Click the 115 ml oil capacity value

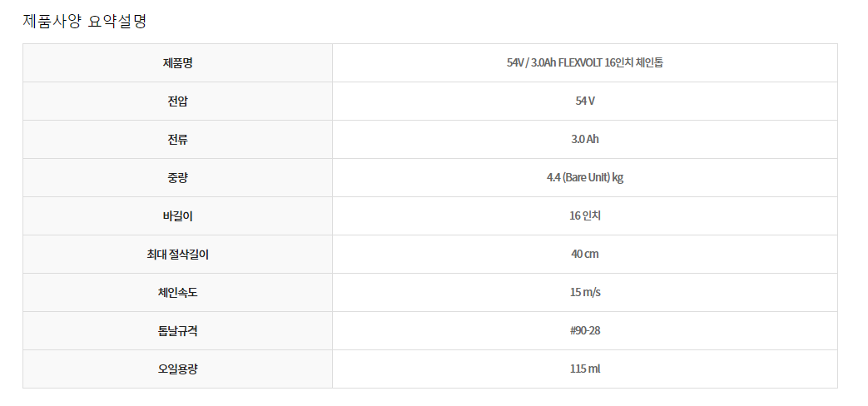coord(584,369)
